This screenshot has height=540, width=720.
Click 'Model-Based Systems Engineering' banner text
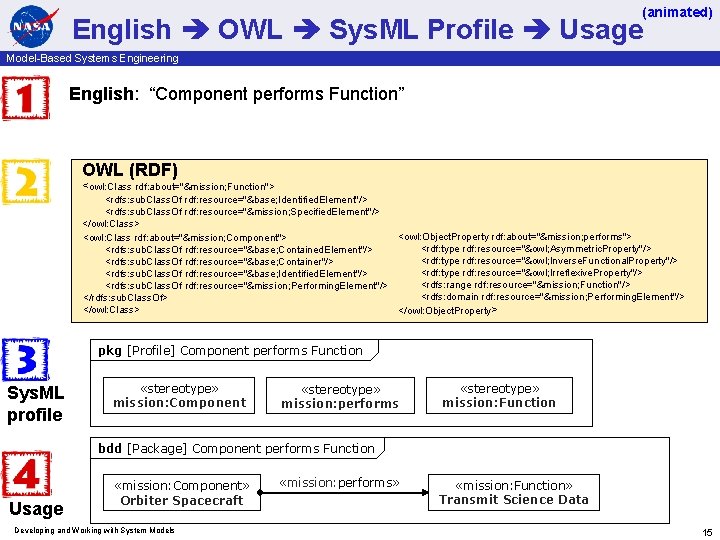pos(92,58)
